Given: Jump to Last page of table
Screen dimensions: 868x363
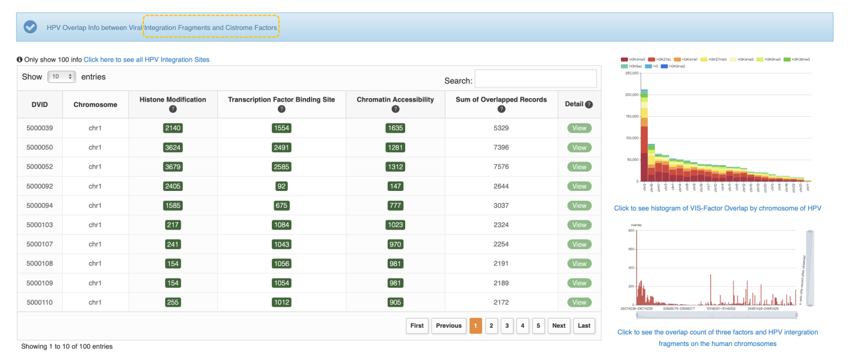Looking at the screenshot, I should pos(584,325).
